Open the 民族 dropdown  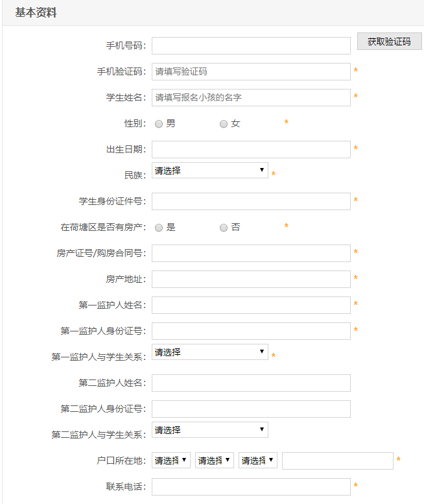point(209,171)
